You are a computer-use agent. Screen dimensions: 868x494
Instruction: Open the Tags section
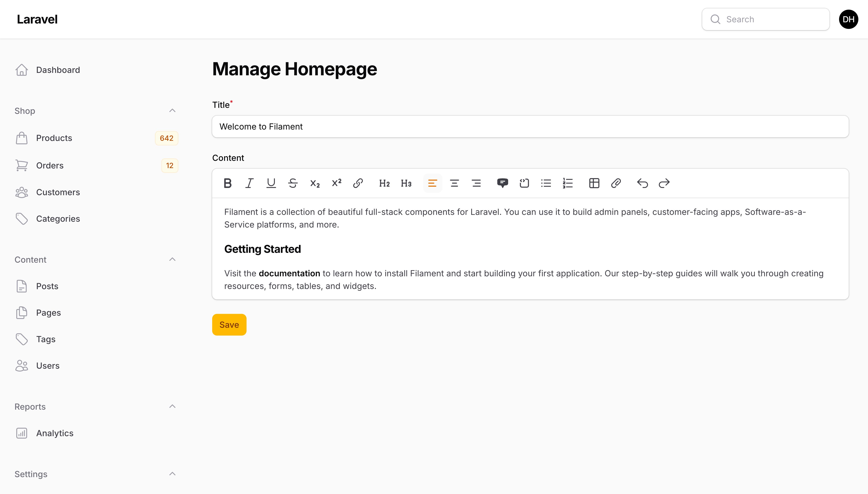96,339
